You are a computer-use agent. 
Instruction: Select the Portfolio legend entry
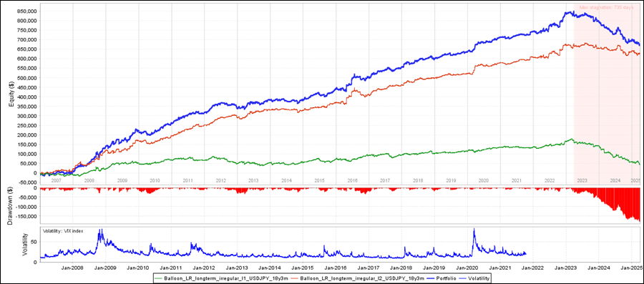pos(441,278)
